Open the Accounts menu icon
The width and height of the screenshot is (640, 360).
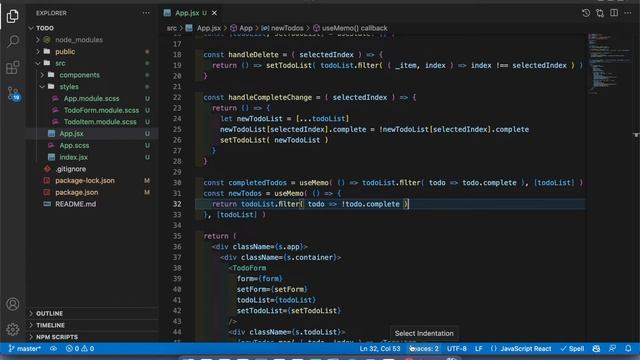point(13,304)
